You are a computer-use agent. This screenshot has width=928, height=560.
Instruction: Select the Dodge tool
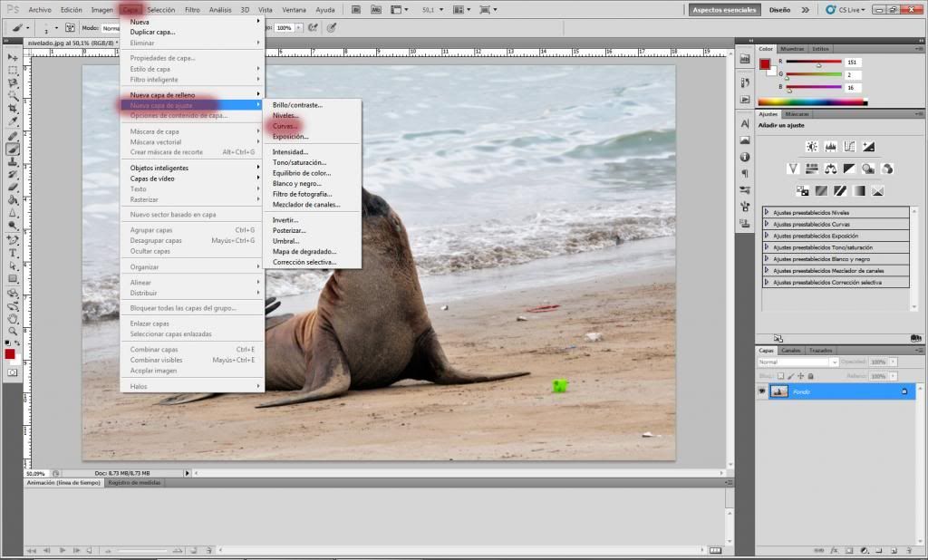[13, 227]
